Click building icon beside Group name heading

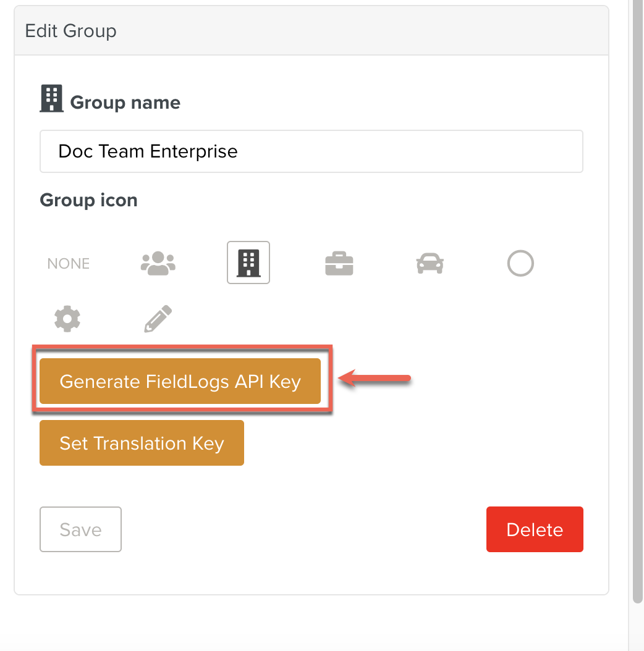pyautogui.click(x=51, y=99)
